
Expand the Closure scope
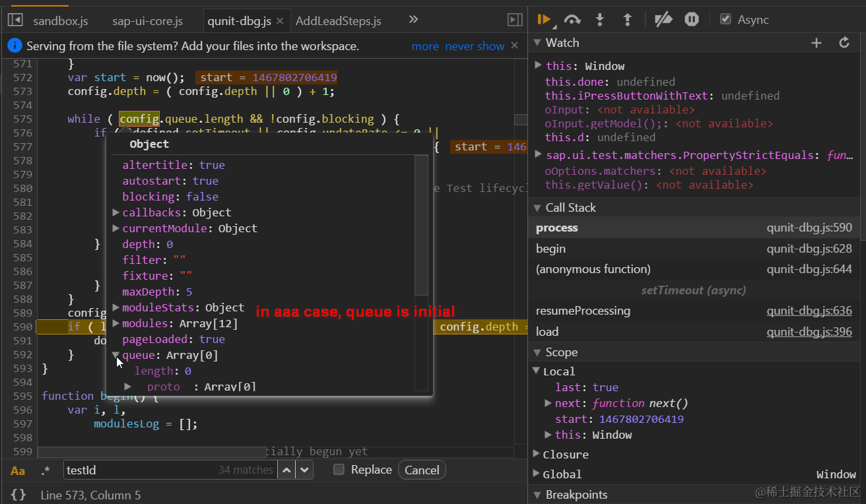point(537,454)
